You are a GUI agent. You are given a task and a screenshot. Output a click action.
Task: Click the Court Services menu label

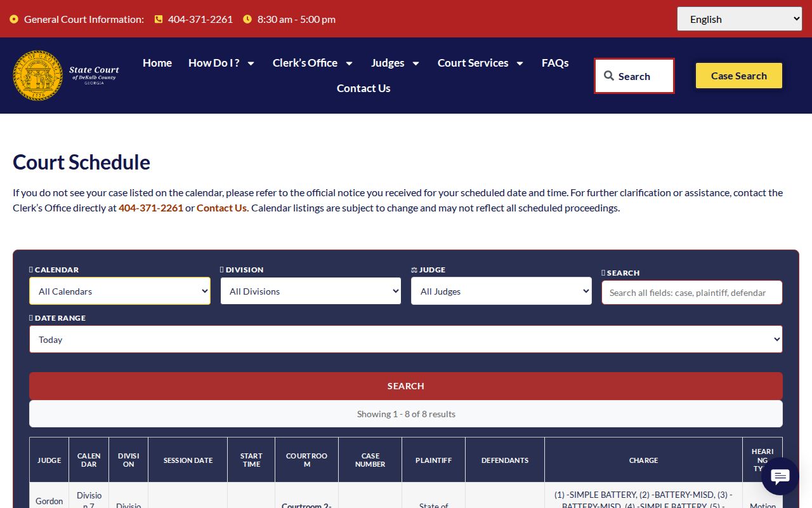tap(473, 63)
